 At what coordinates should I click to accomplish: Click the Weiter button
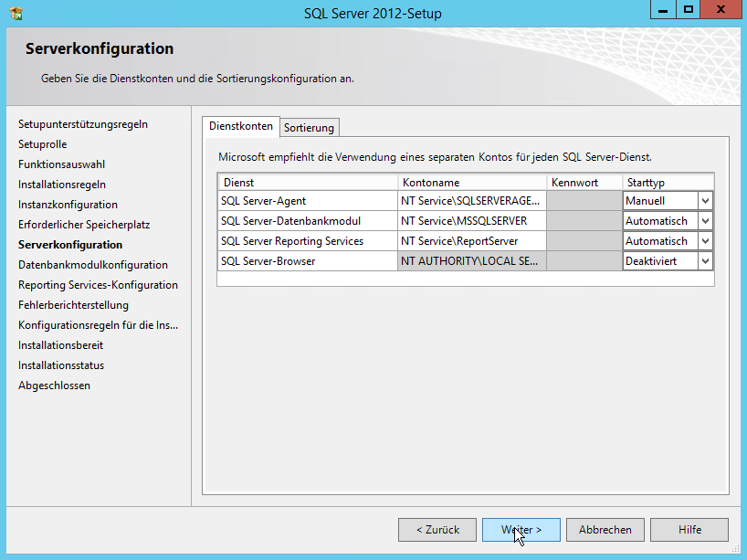click(x=521, y=530)
